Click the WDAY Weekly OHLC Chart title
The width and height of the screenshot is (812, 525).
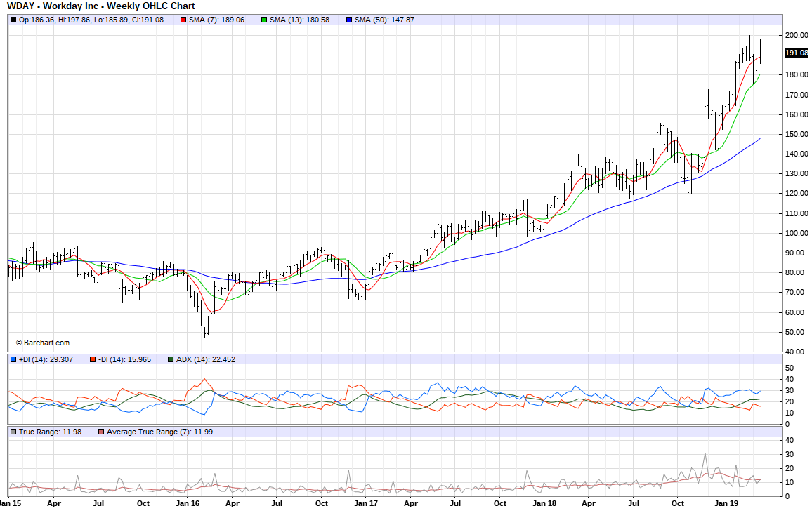[101, 6]
